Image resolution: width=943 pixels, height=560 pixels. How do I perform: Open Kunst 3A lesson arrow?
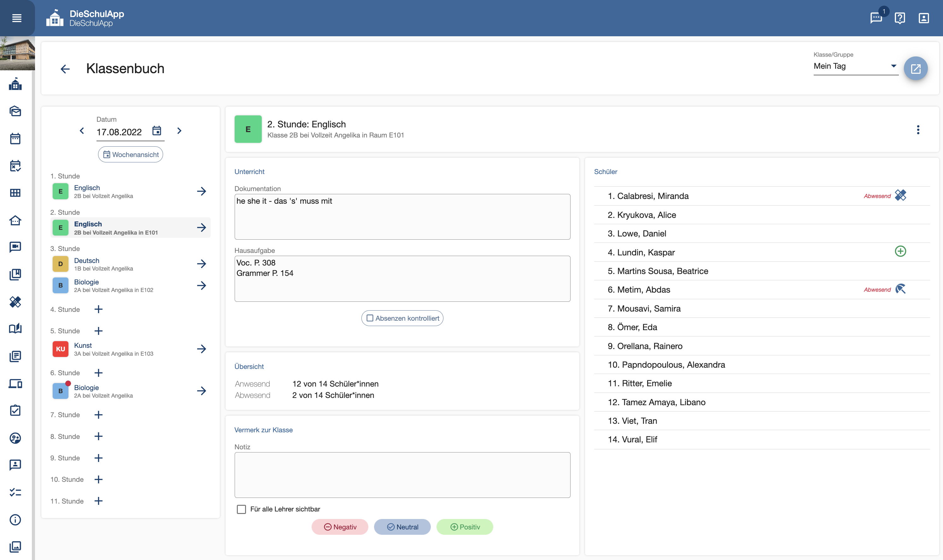point(202,349)
